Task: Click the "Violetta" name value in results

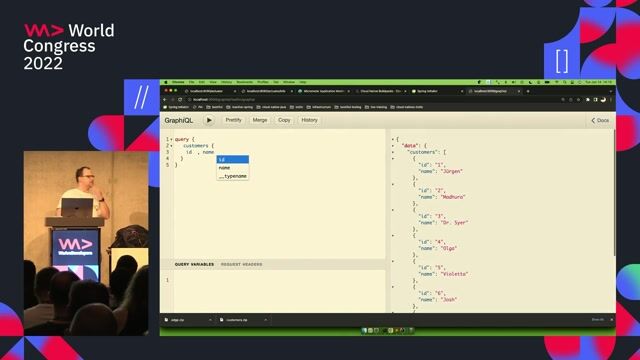Action: click(454, 274)
